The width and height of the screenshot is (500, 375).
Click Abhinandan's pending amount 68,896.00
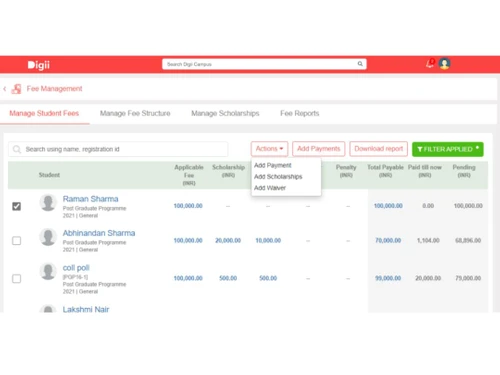[x=468, y=240]
